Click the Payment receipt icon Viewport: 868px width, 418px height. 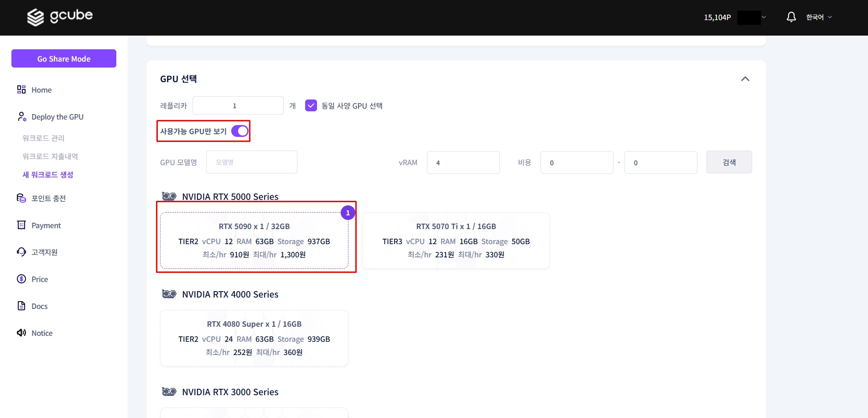coord(21,225)
